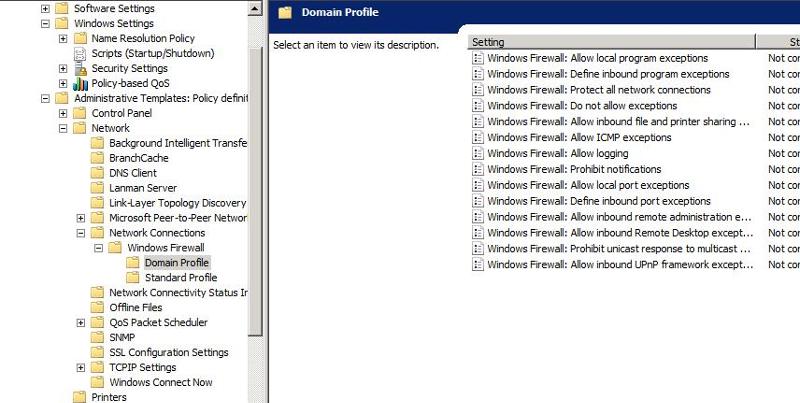The image size is (800, 403).
Task: Select Allow inbound Remote Desktop exceptions setting
Action: (620, 233)
